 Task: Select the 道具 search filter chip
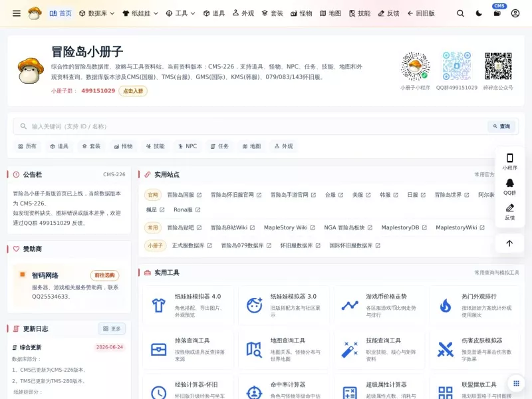pos(59,146)
